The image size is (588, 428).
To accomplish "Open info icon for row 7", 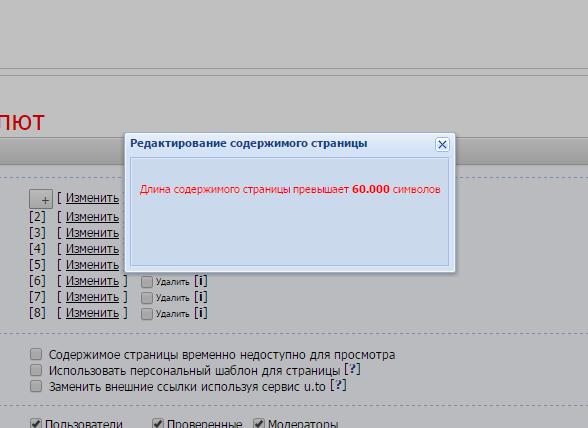I will pyautogui.click(x=201, y=297).
